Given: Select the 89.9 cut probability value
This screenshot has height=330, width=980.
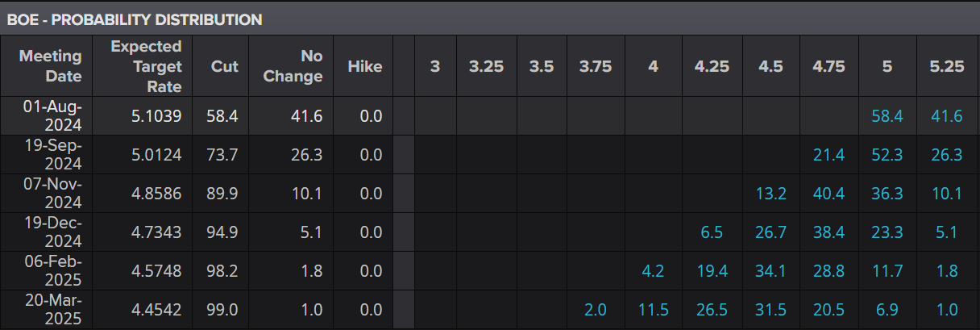Looking at the screenshot, I should pos(223,194).
